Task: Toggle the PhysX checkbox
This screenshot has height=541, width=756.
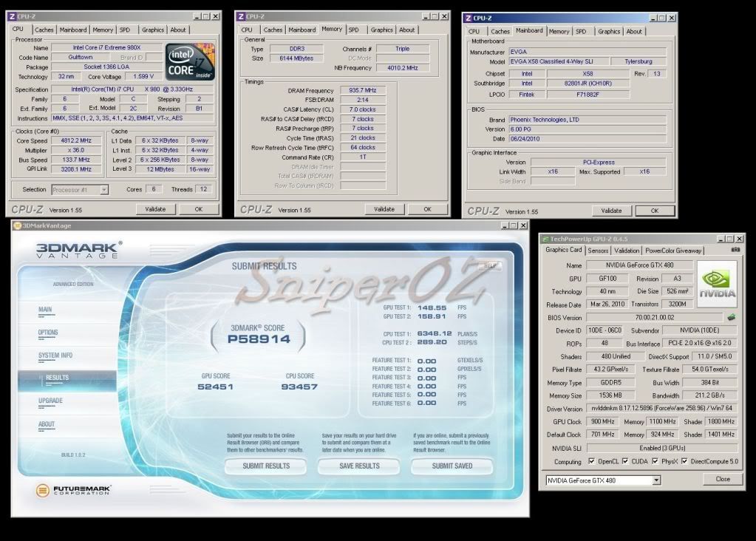Action: 655,462
